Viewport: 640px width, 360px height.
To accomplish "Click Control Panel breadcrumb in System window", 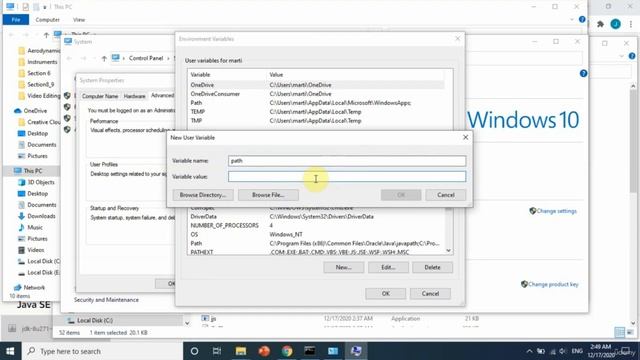I will point(146,58).
